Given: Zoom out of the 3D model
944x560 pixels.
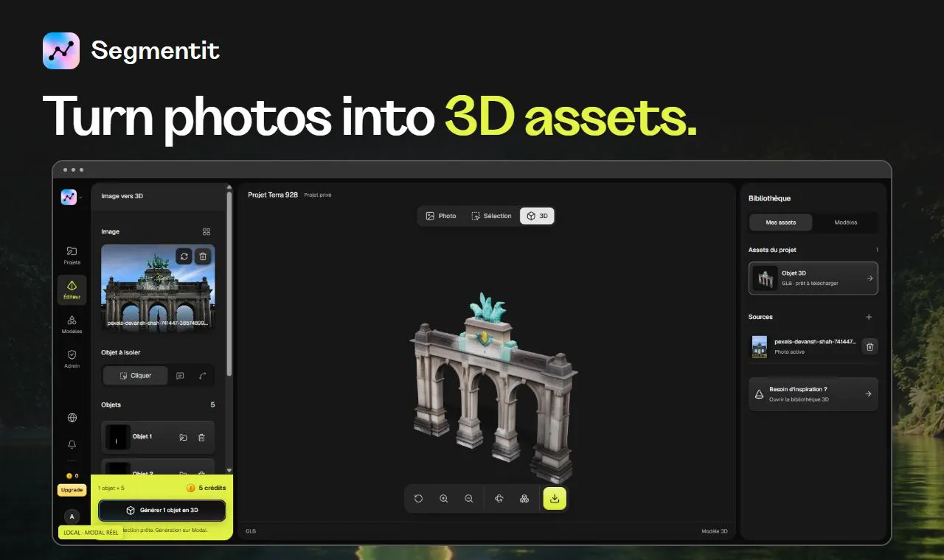Looking at the screenshot, I should 469,499.
